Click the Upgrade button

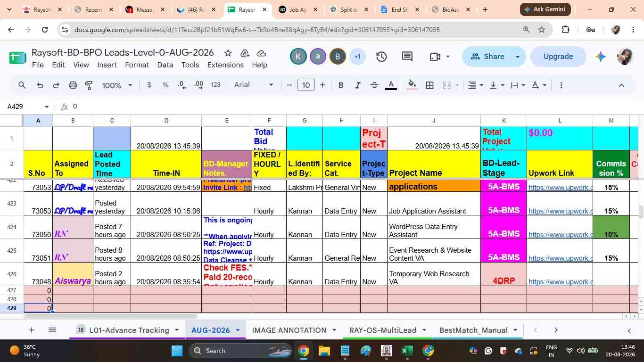pyautogui.click(x=558, y=57)
